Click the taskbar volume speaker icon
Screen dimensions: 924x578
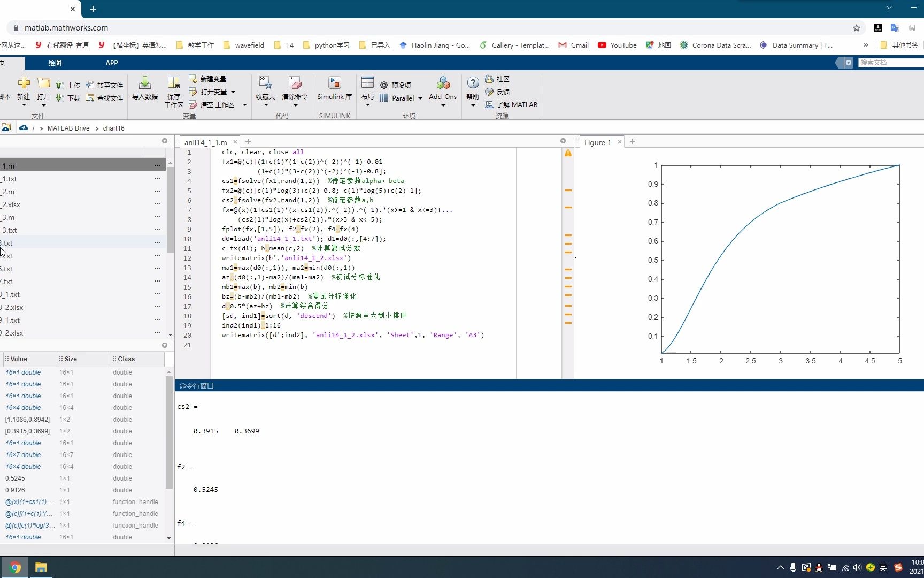pos(857,567)
